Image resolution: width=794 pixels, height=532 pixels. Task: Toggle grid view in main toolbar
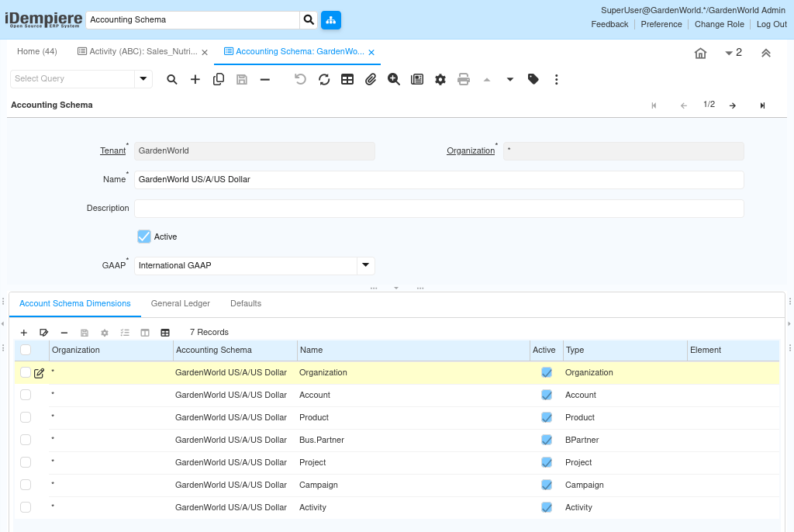coord(347,79)
